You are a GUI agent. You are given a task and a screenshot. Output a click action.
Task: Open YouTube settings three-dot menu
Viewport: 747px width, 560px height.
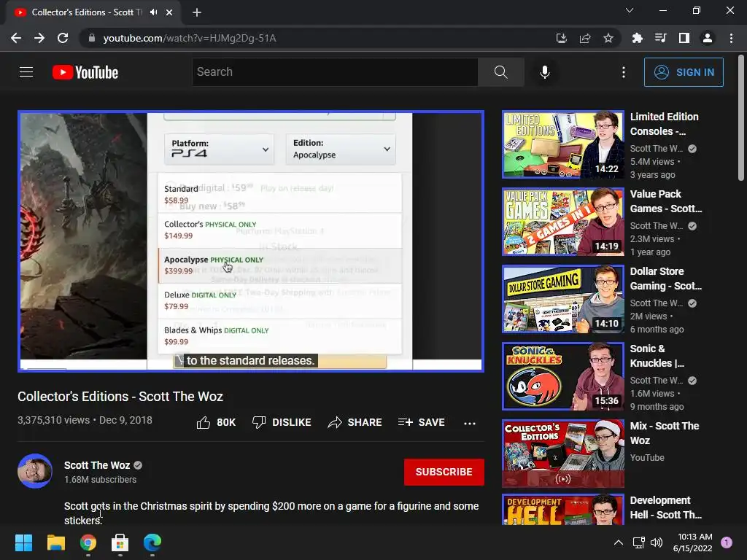[623, 72]
